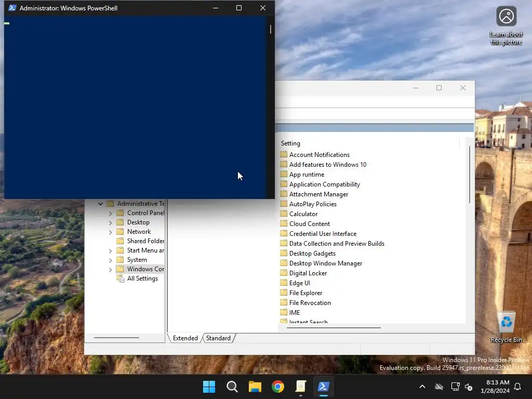This screenshot has width=532, height=399.
Task: Expand the Start Menu tree node
Action: point(110,251)
